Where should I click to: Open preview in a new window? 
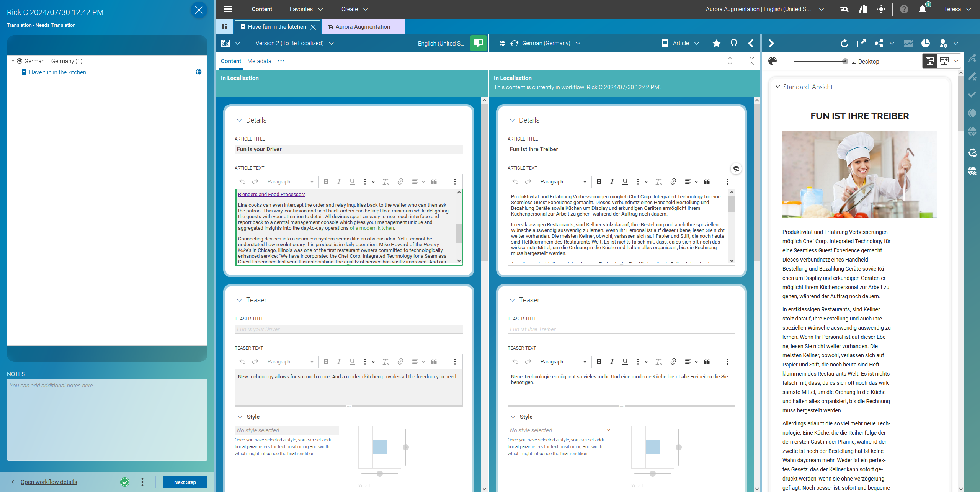coord(861,43)
